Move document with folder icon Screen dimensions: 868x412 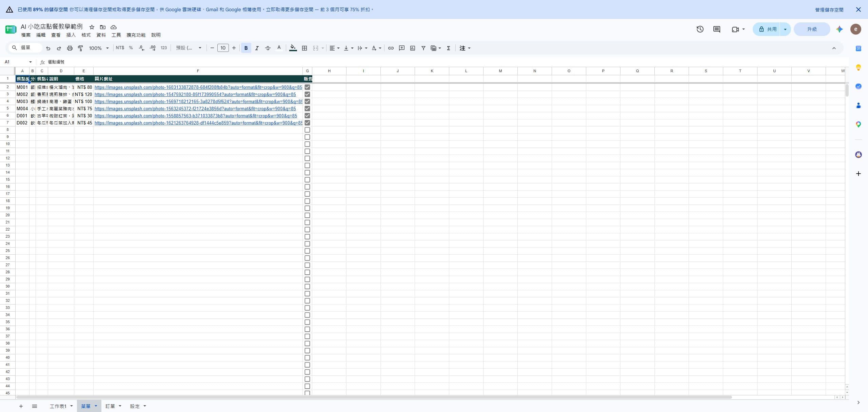(103, 27)
